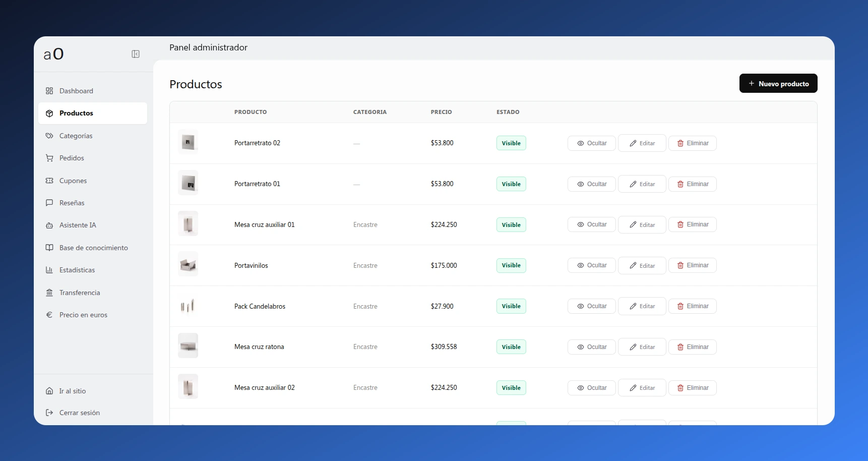This screenshot has height=461, width=868.
Task: Go to Pedidos section
Action: tap(93, 158)
